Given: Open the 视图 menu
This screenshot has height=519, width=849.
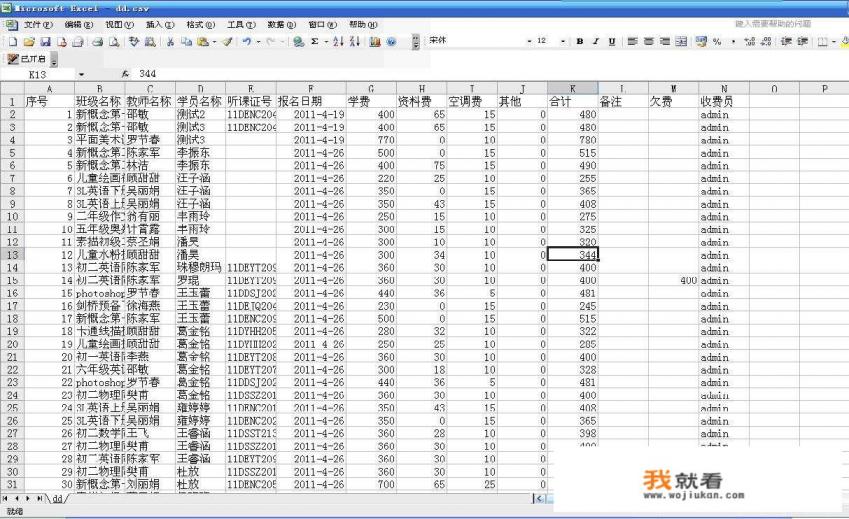Looking at the screenshot, I should 119,25.
